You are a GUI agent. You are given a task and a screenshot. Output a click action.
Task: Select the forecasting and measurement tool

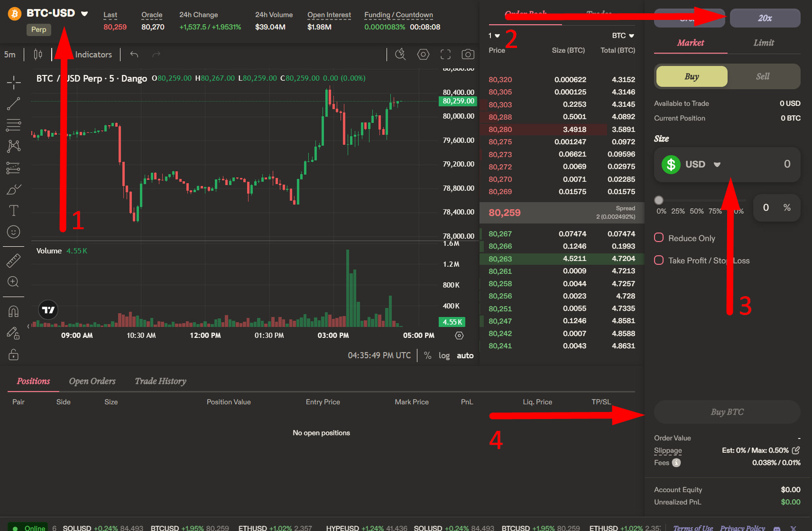click(x=14, y=168)
